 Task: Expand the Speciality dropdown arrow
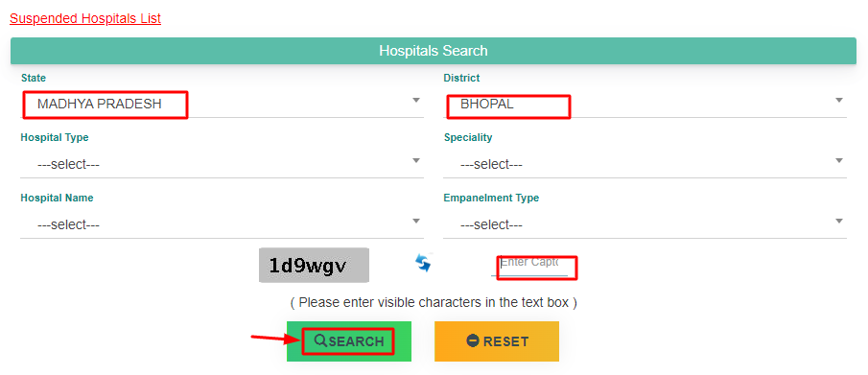[x=839, y=160]
